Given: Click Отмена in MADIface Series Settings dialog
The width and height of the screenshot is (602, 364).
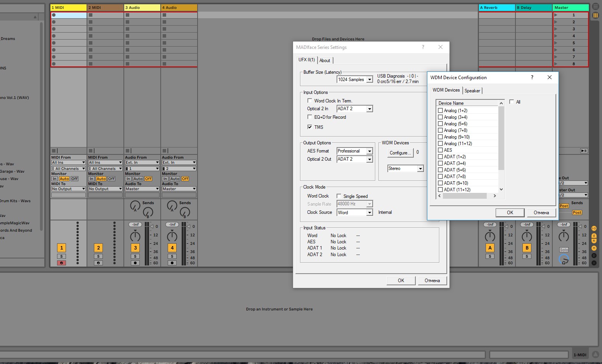Looking at the screenshot, I should pos(432,281).
